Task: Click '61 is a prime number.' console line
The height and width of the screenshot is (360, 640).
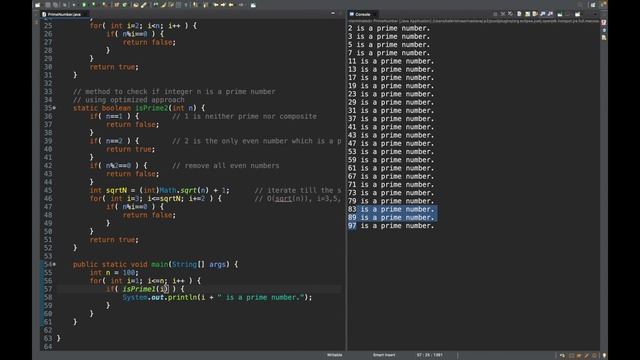Action: click(x=391, y=168)
